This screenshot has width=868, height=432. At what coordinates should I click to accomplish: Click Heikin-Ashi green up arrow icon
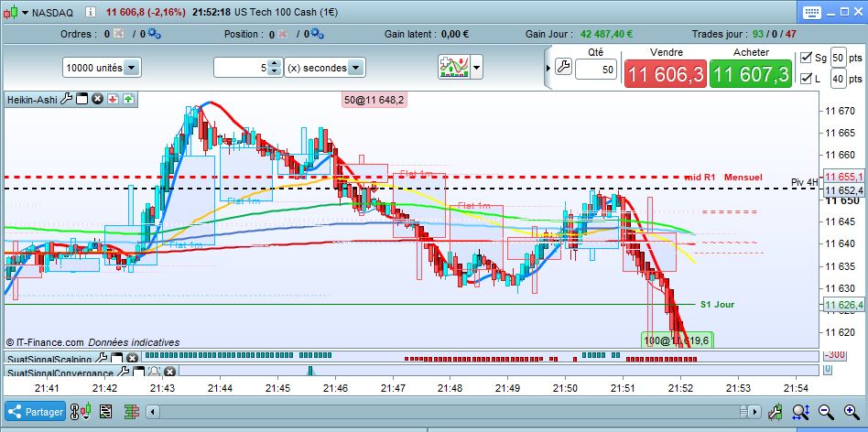(x=128, y=100)
